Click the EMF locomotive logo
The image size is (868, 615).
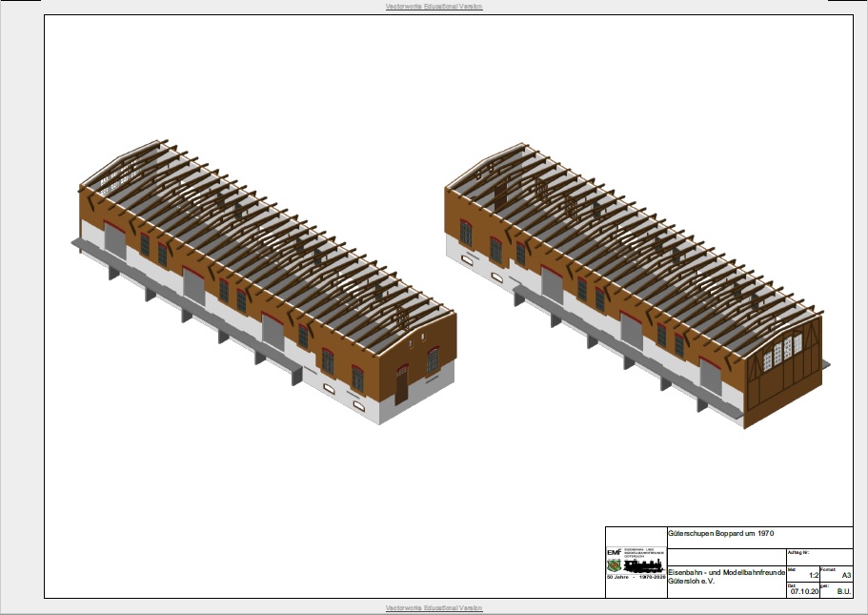coord(636,562)
